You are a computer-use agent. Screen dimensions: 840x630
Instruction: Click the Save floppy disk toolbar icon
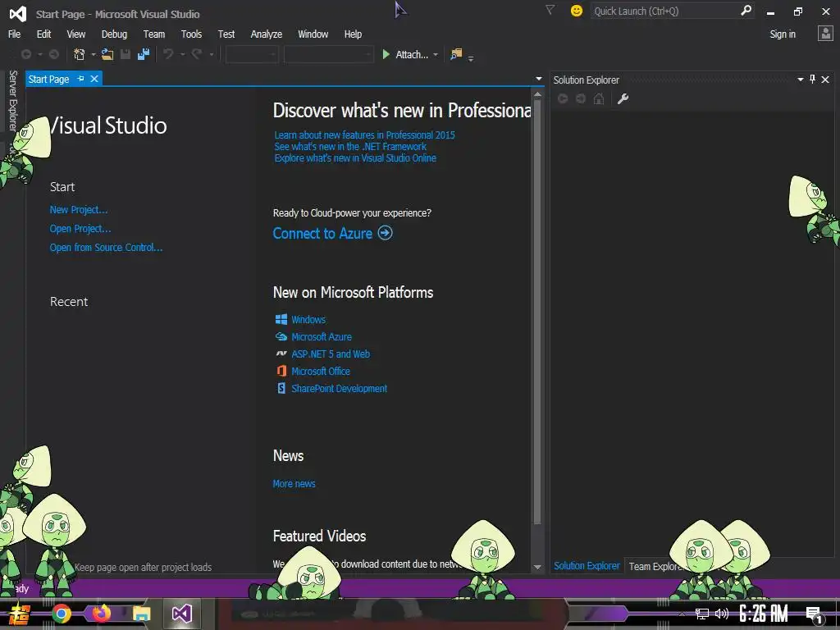coord(126,54)
